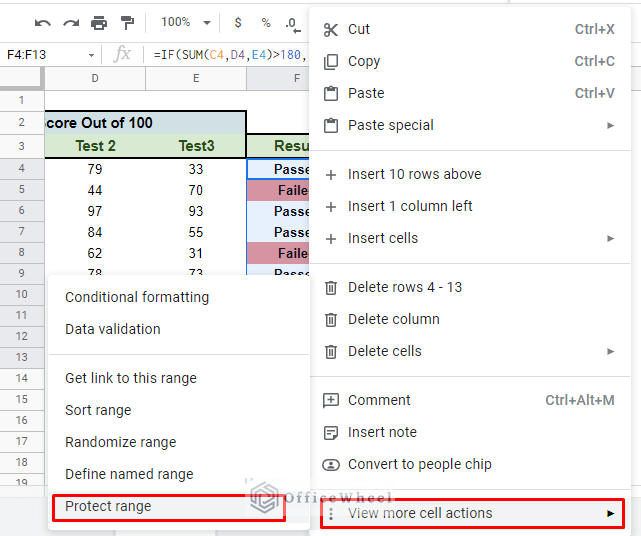The width and height of the screenshot is (641, 536).
Task: Click cell with value 62
Action: pos(95,253)
